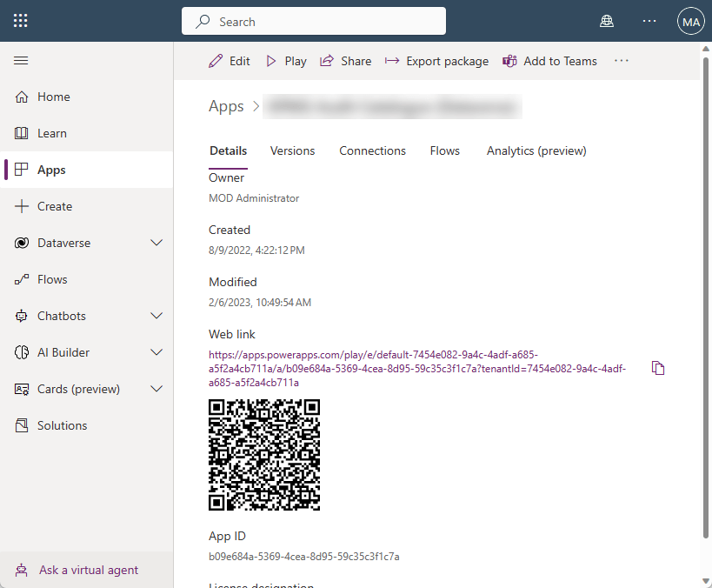Image resolution: width=712 pixels, height=588 pixels.
Task: Click the MOD Administrator owner text
Action: (x=254, y=198)
